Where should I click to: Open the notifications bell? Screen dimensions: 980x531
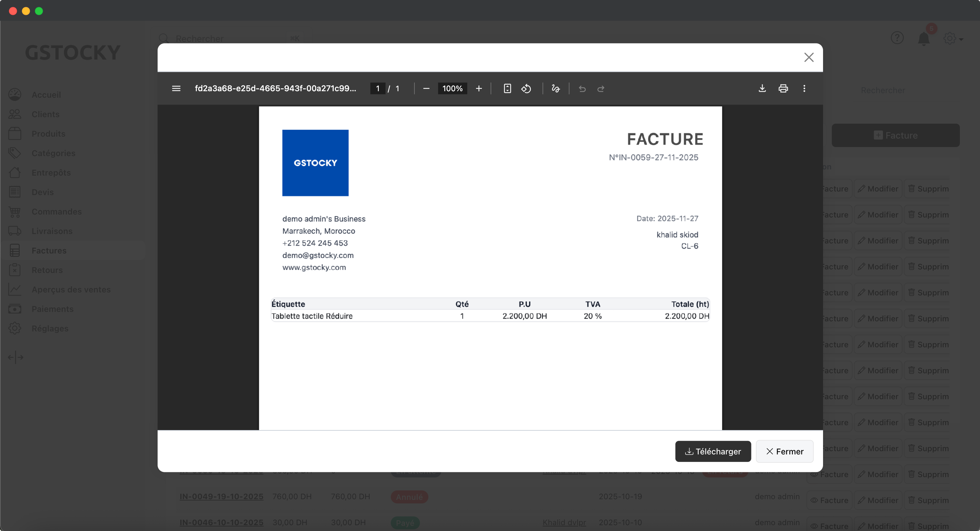[924, 38]
